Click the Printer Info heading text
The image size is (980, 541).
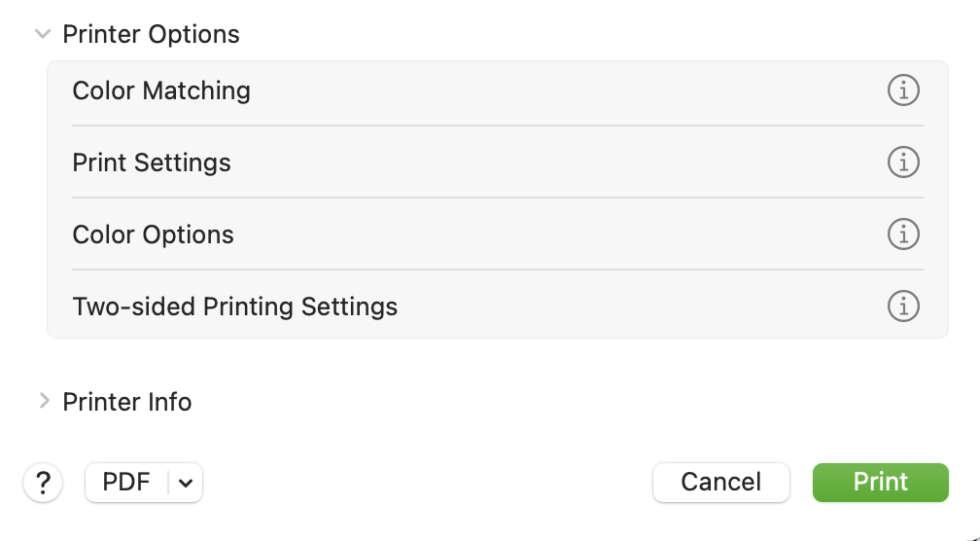(126, 402)
